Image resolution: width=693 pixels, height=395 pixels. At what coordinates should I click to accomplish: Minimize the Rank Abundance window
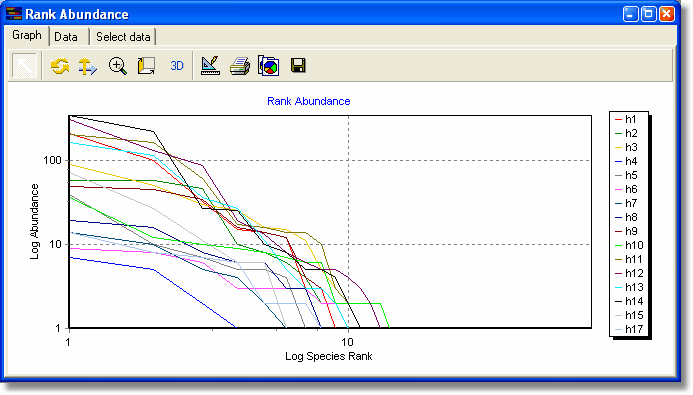tap(631, 14)
